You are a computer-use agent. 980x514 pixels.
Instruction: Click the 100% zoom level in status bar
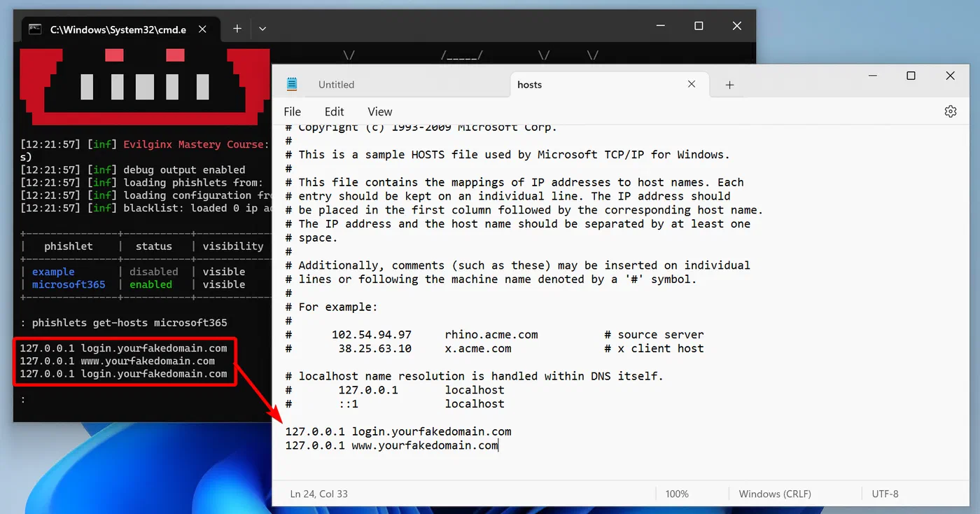click(x=677, y=494)
